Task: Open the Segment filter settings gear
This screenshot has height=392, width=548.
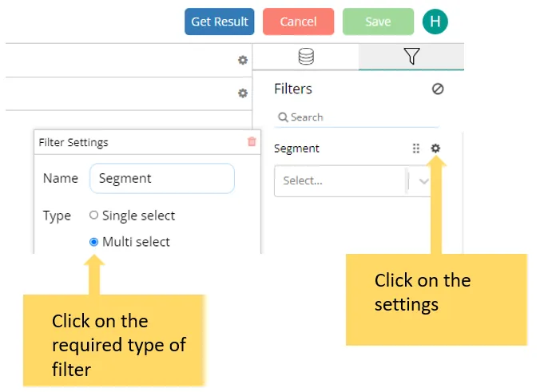Action: click(x=435, y=148)
